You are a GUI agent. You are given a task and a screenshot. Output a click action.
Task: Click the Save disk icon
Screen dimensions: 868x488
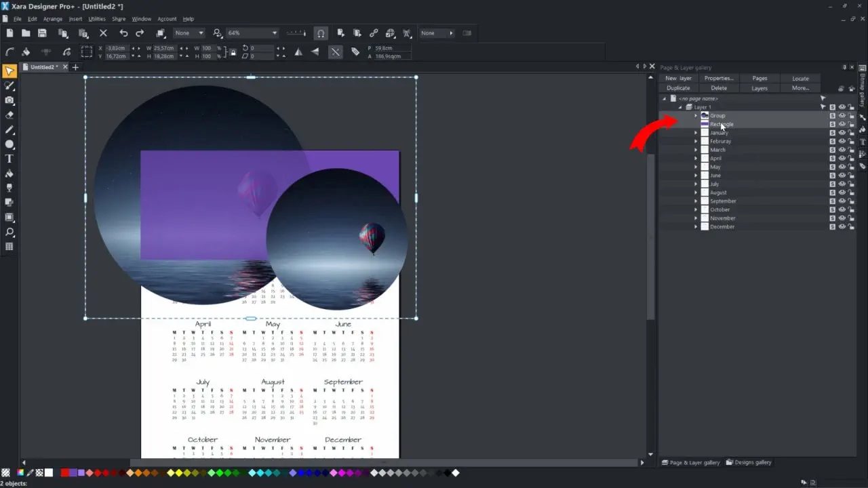pos(42,33)
